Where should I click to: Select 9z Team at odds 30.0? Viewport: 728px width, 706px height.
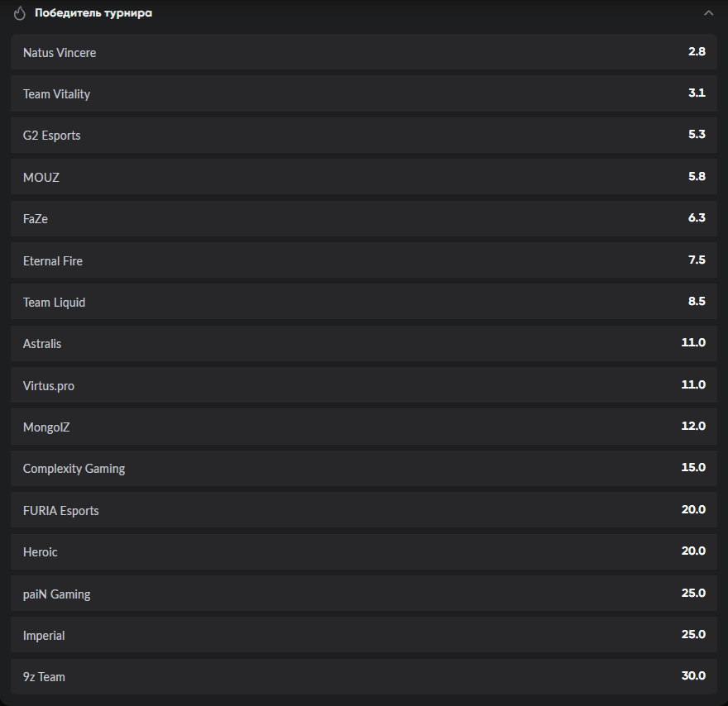(363, 676)
